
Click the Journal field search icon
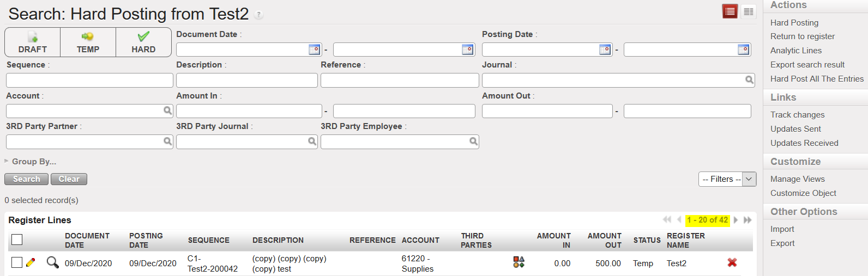(x=749, y=80)
